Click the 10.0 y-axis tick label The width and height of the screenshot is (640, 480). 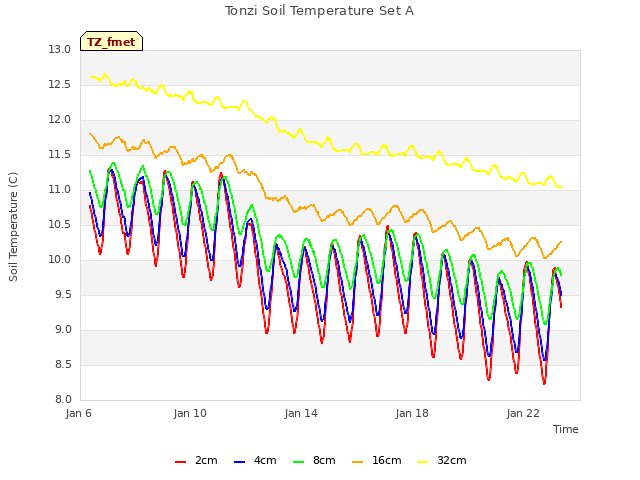pos(60,260)
